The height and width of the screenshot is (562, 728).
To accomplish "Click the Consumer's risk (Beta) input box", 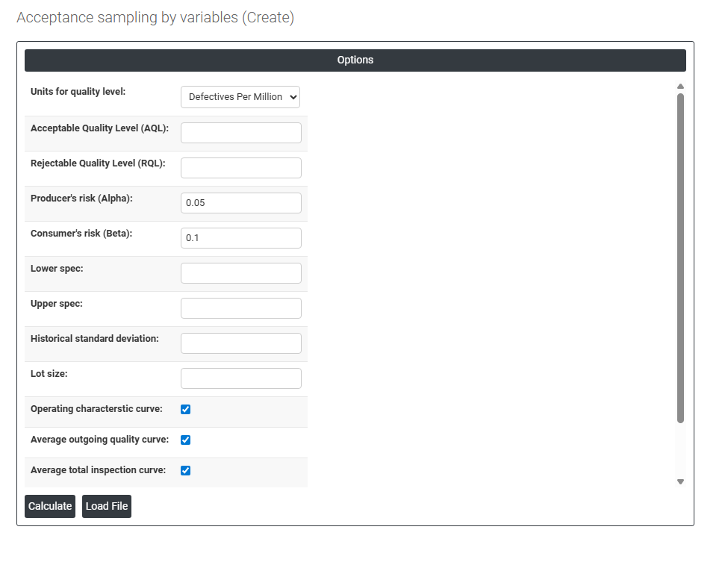I will click(240, 238).
